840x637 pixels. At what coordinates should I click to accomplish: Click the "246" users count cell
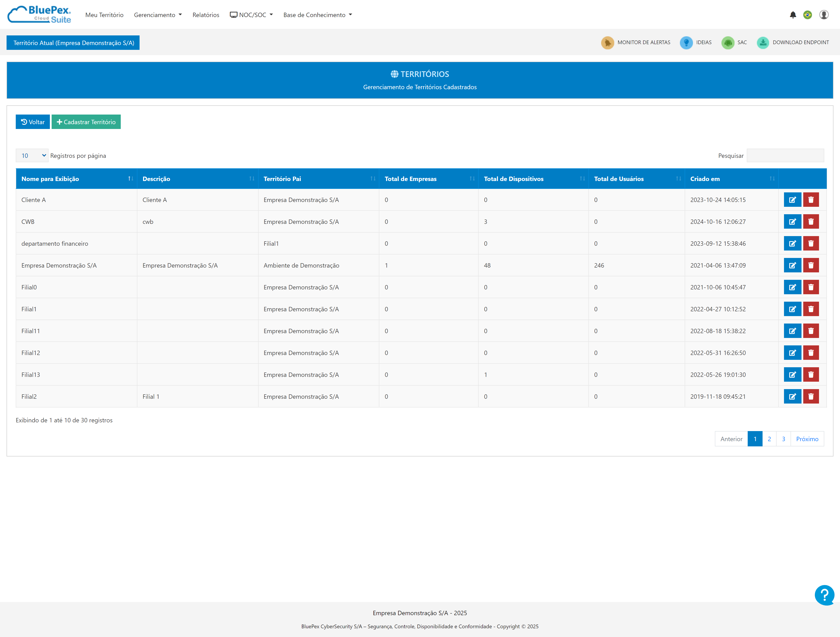[637, 265]
